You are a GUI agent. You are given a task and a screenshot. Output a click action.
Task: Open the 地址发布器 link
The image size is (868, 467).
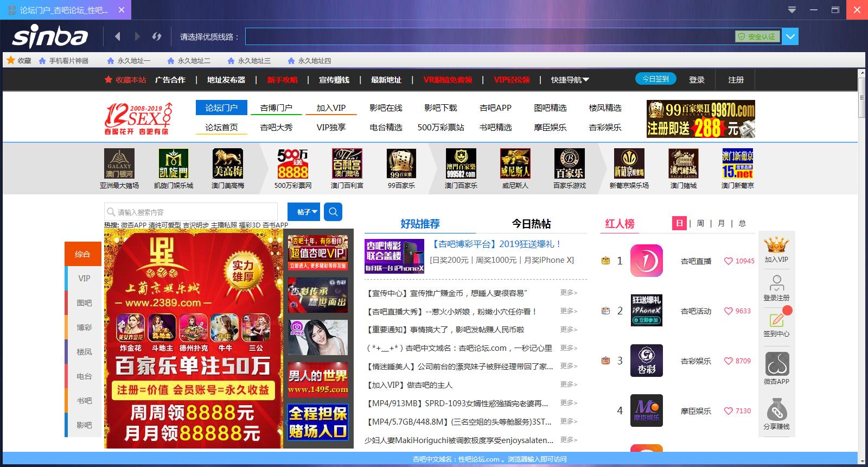[x=226, y=80]
